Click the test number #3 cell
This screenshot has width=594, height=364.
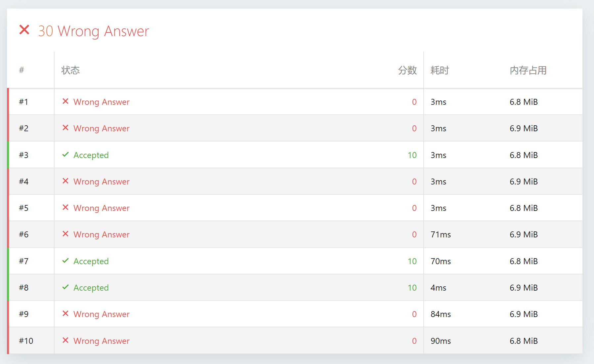tap(24, 155)
